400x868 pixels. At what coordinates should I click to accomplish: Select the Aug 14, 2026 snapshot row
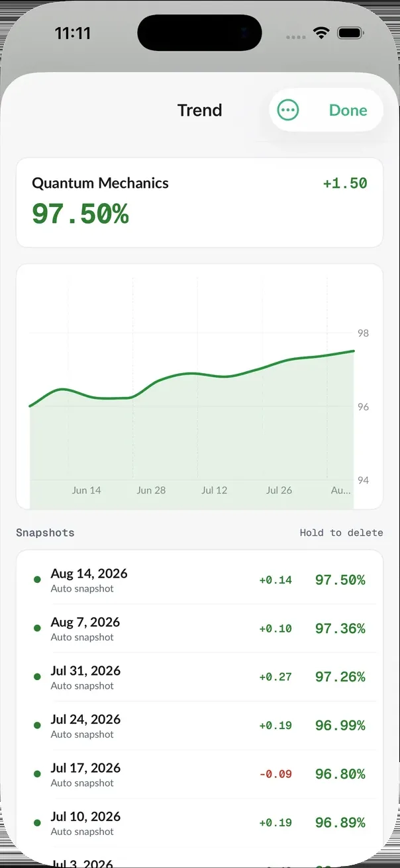(199, 580)
